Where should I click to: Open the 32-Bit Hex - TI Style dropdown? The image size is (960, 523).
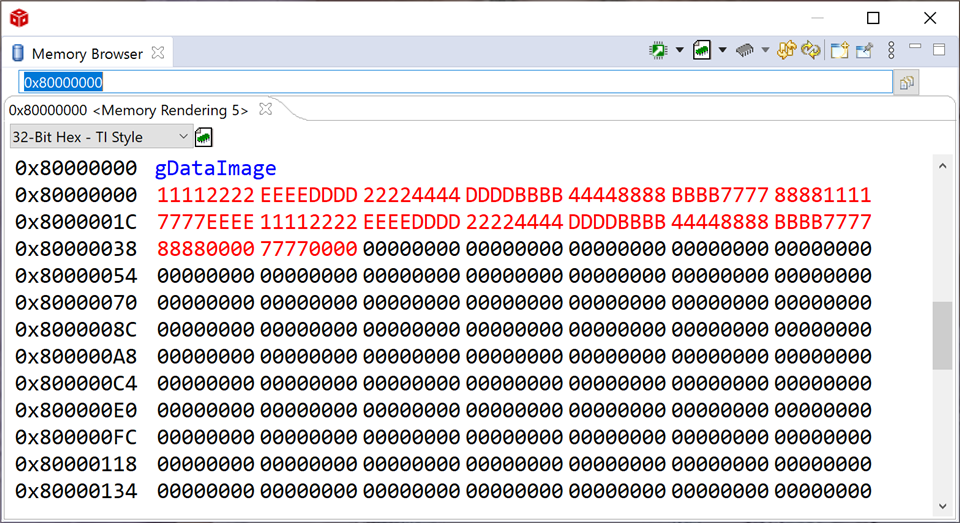101,137
